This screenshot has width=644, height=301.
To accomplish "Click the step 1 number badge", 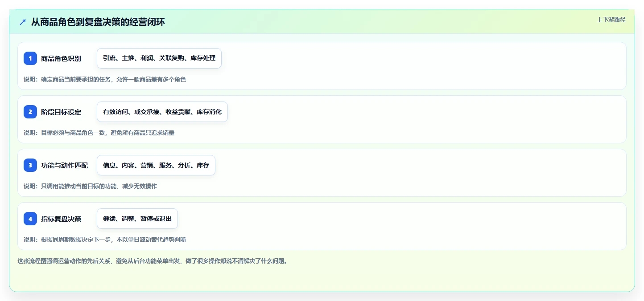I will coord(30,58).
